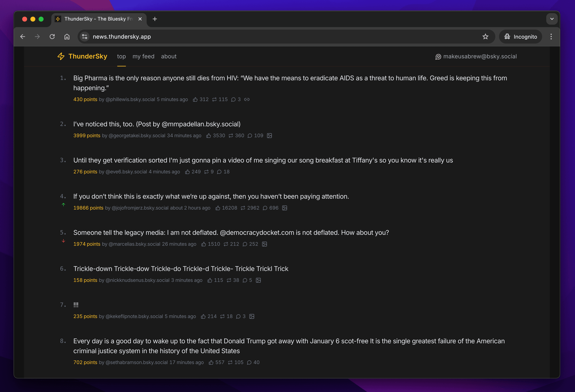The width and height of the screenshot is (575, 392).
Task: Like the @eve6.bsky.social post
Action: tap(187, 172)
